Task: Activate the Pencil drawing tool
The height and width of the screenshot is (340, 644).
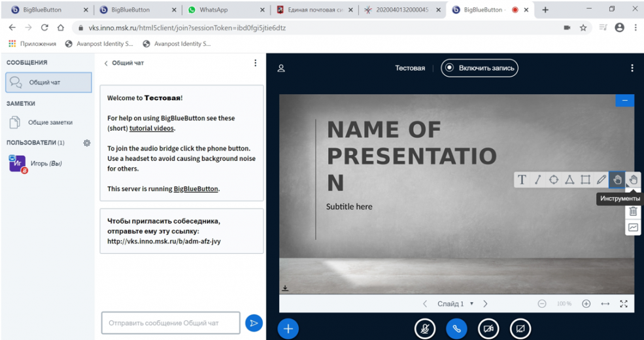Action: (601, 180)
